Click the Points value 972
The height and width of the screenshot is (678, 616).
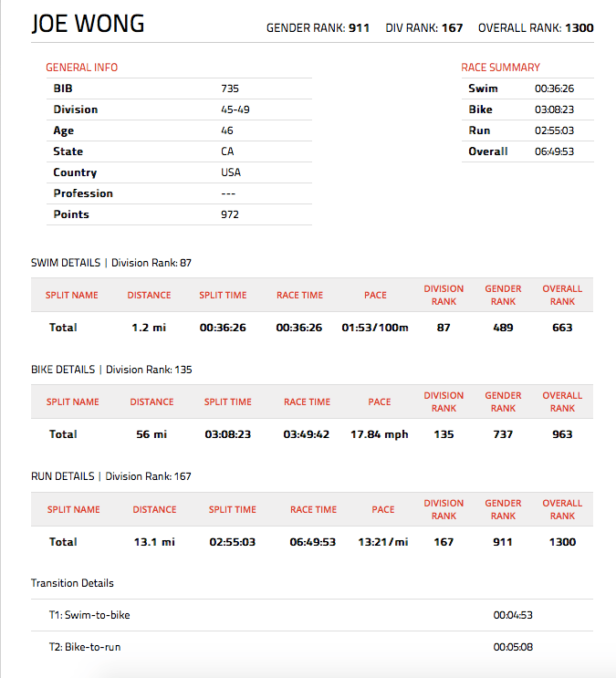click(230, 214)
